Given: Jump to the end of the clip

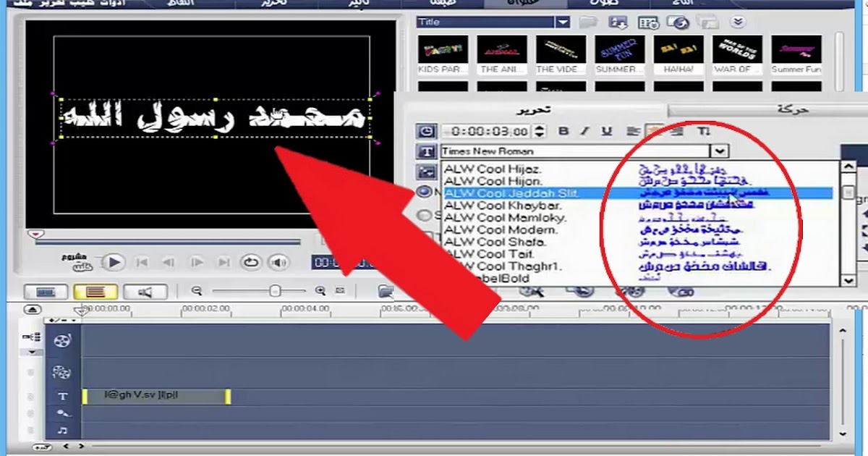Looking at the screenshot, I should 224,262.
